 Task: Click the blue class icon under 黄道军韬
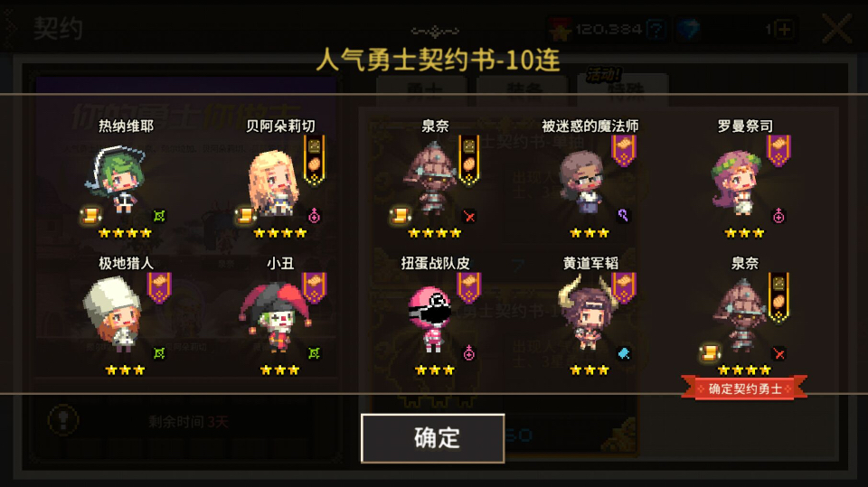[624, 353]
